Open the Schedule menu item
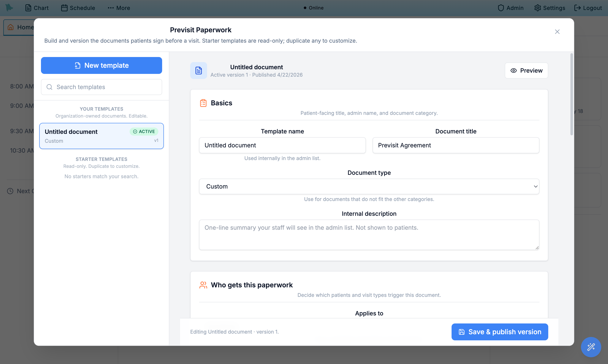 coord(78,8)
